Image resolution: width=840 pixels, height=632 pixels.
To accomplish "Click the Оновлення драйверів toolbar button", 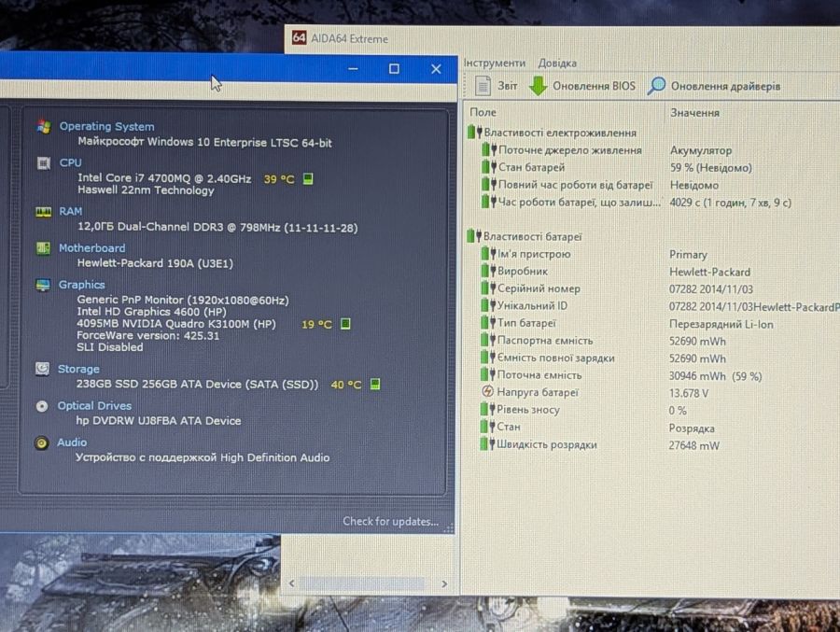I will pyautogui.click(x=714, y=86).
